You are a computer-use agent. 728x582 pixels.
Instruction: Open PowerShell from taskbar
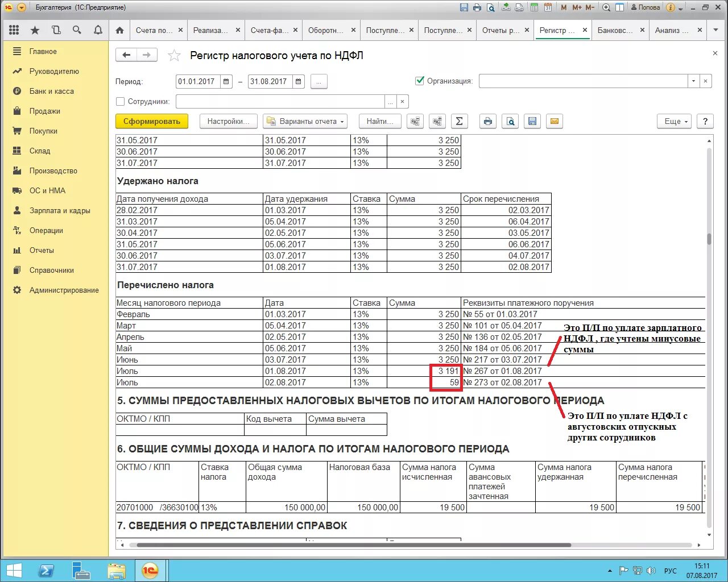45,571
